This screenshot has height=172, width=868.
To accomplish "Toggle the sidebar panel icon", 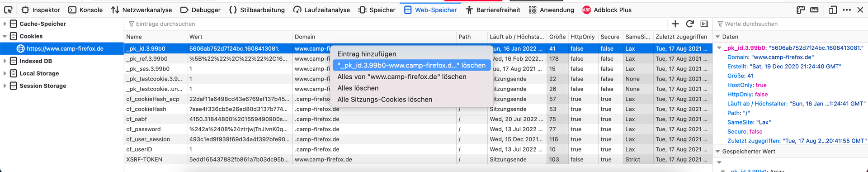I will point(704,24).
